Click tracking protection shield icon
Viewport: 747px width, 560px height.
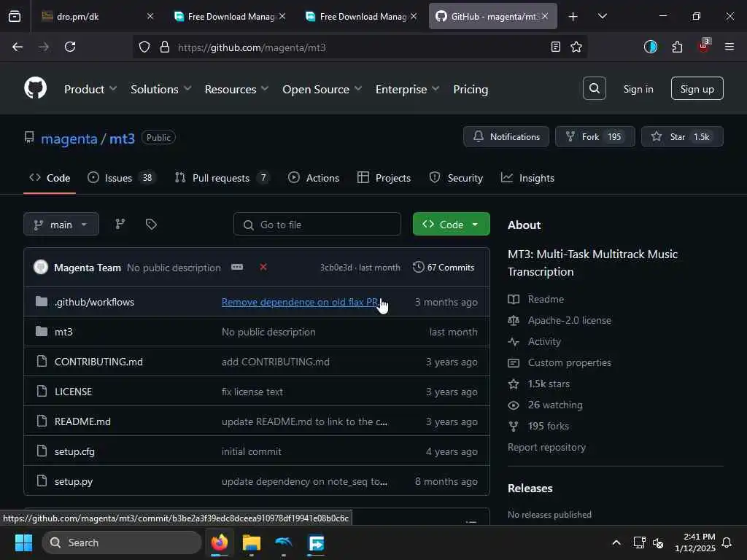(x=144, y=47)
